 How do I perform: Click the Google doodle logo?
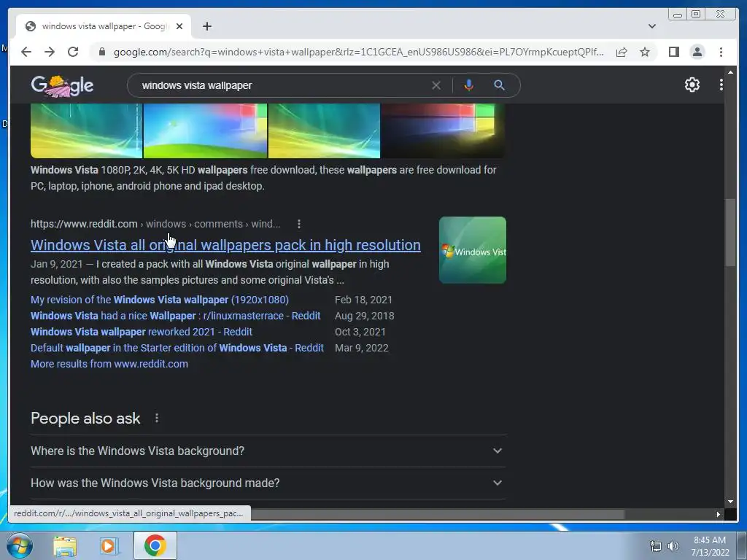62,86
